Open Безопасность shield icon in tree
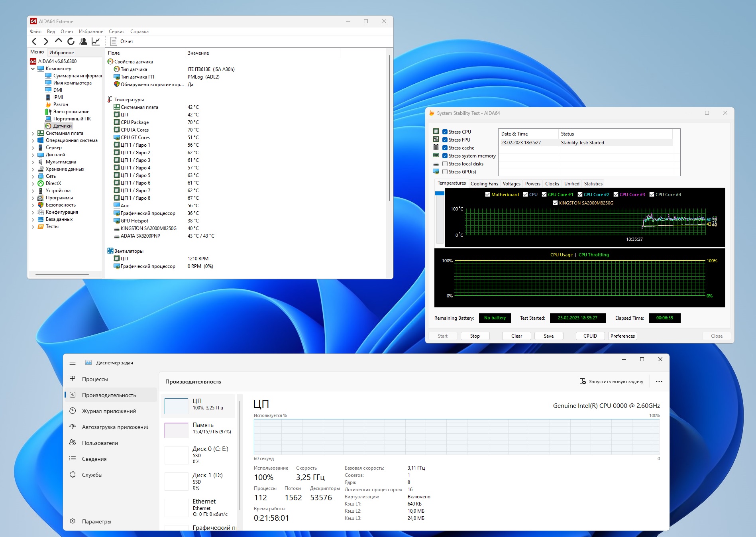Image resolution: width=756 pixels, height=537 pixels. coord(41,205)
